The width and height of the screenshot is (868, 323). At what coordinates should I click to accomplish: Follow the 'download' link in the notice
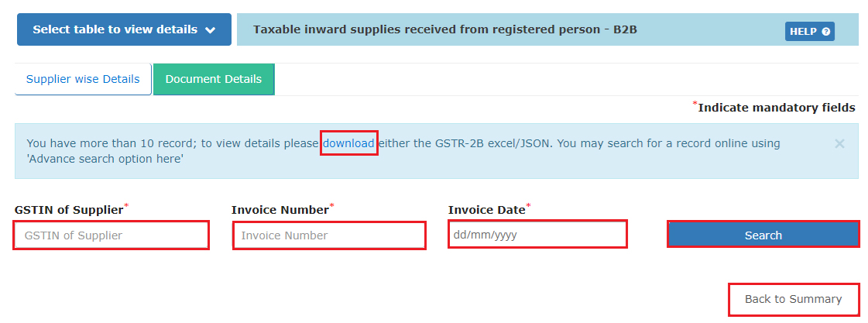point(348,143)
